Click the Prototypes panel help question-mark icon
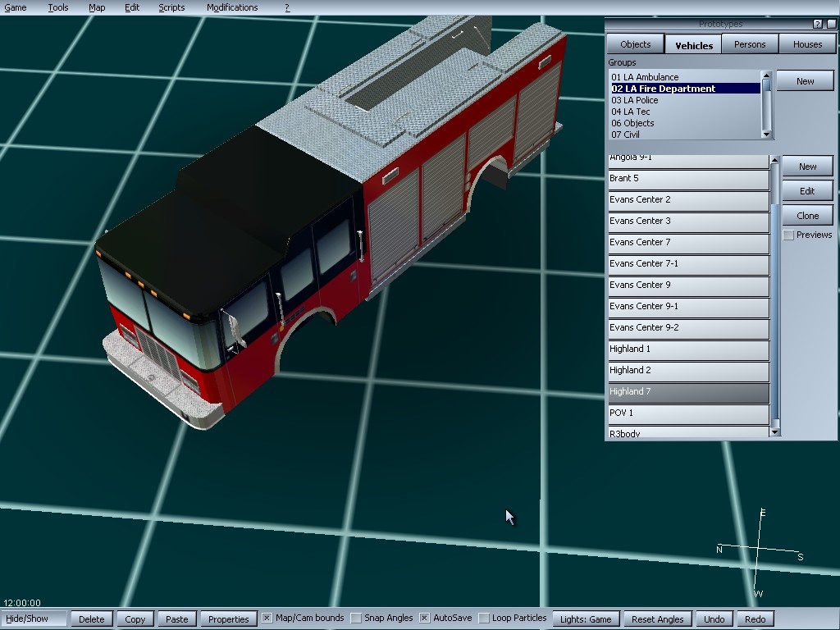The width and height of the screenshot is (840, 630). 817,24
